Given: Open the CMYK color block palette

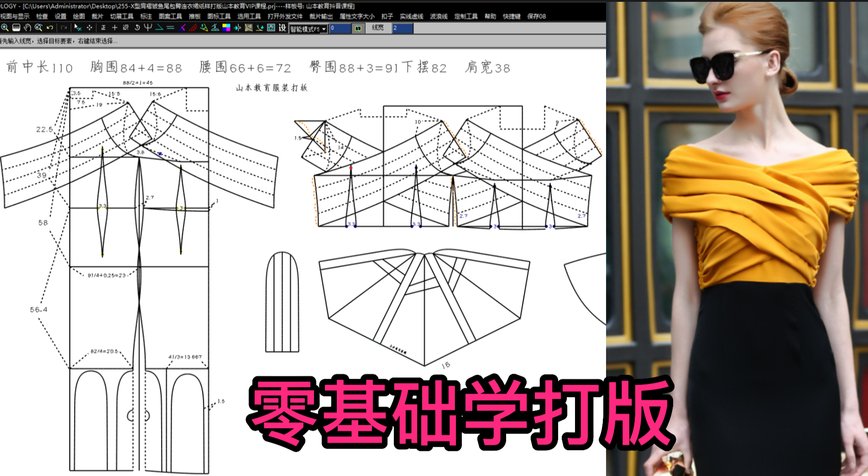Looking at the screenshot, I should click(x=226, y=27).
